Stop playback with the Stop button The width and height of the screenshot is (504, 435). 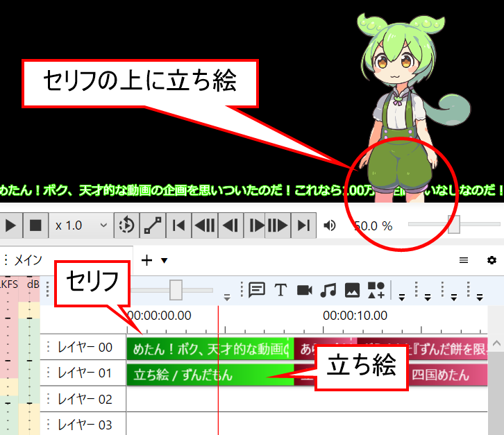(35, 225)
